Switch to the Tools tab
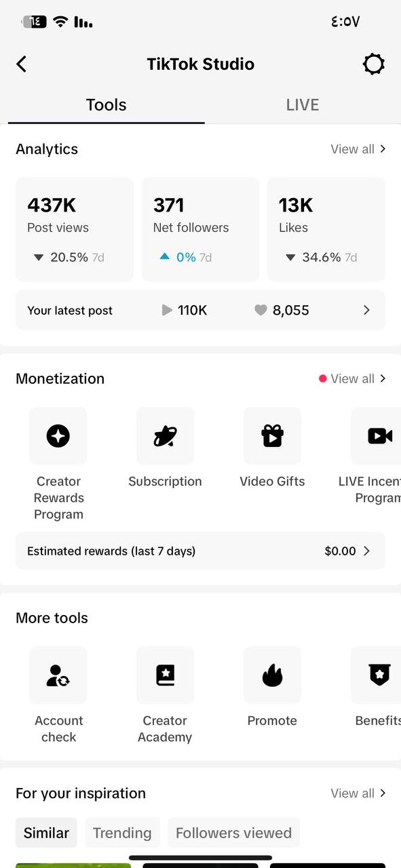 click(106, 105)
